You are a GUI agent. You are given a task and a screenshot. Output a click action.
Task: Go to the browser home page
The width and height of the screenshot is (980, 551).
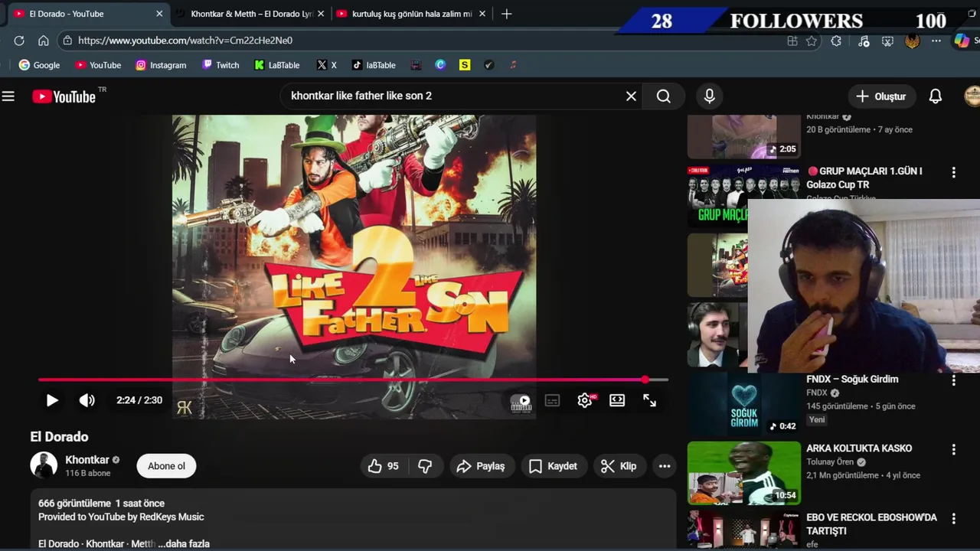44,41
